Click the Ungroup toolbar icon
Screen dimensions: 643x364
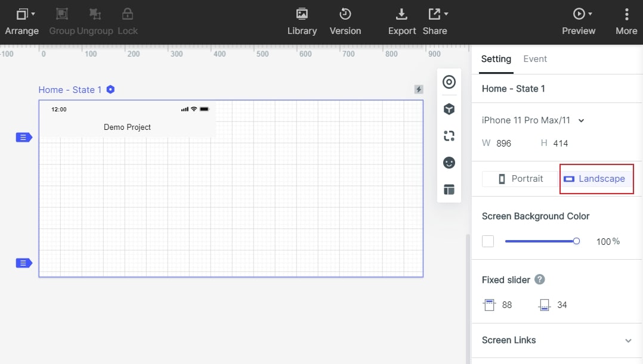coord(95,14)
